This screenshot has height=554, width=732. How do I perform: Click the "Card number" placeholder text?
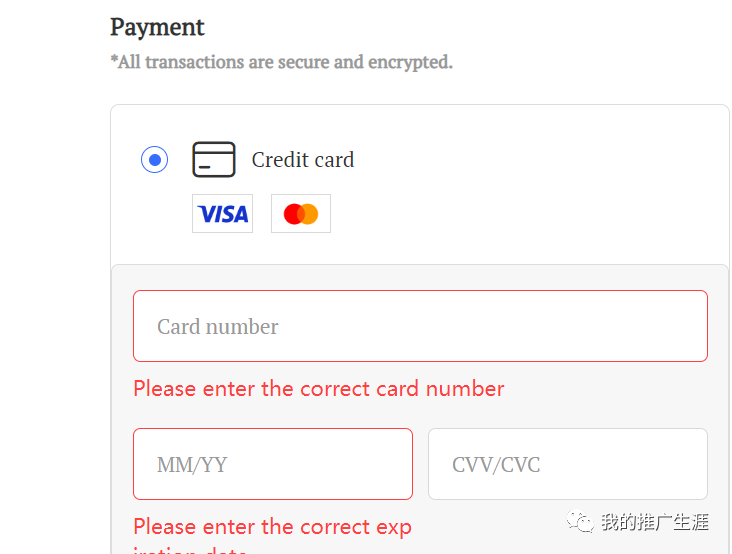(x=217, y=327)
